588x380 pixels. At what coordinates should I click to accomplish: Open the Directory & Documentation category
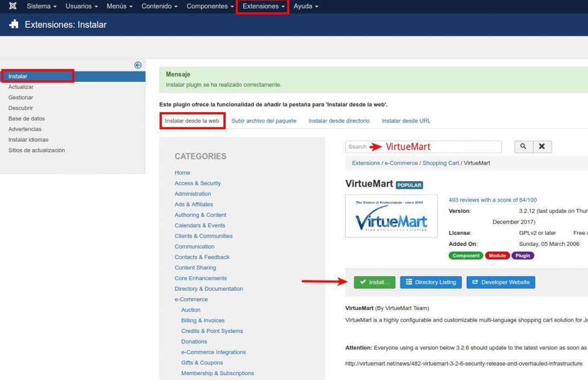pos(208,289)
